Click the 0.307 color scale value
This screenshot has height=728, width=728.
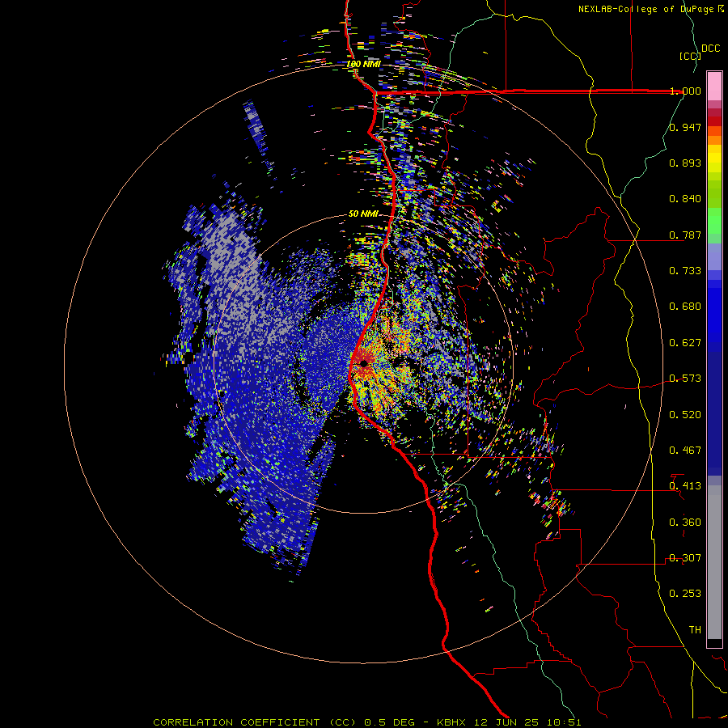click(x=685, y=558)
